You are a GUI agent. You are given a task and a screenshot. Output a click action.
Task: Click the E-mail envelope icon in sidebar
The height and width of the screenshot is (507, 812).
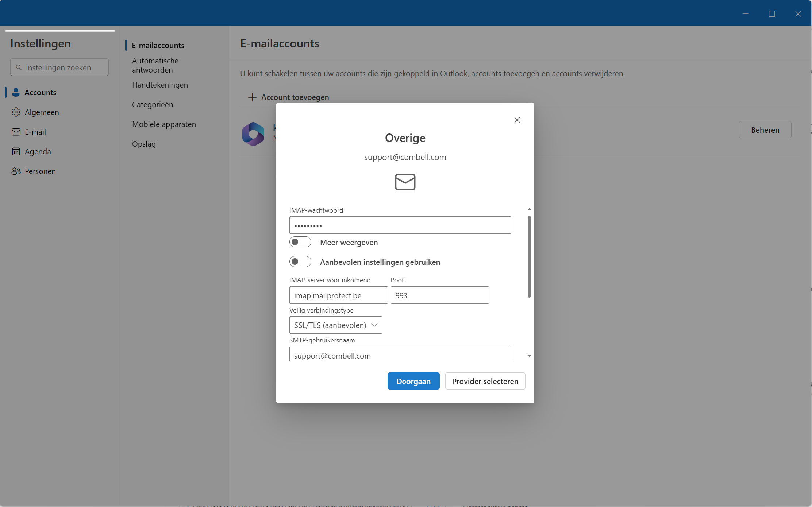[x=16, y=132]
